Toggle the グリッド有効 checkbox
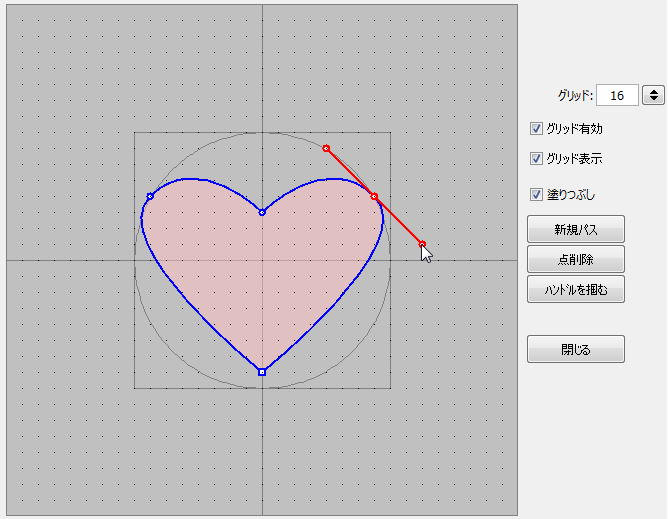The width and height of the screenshot is (668, 519). click(536, 128)
